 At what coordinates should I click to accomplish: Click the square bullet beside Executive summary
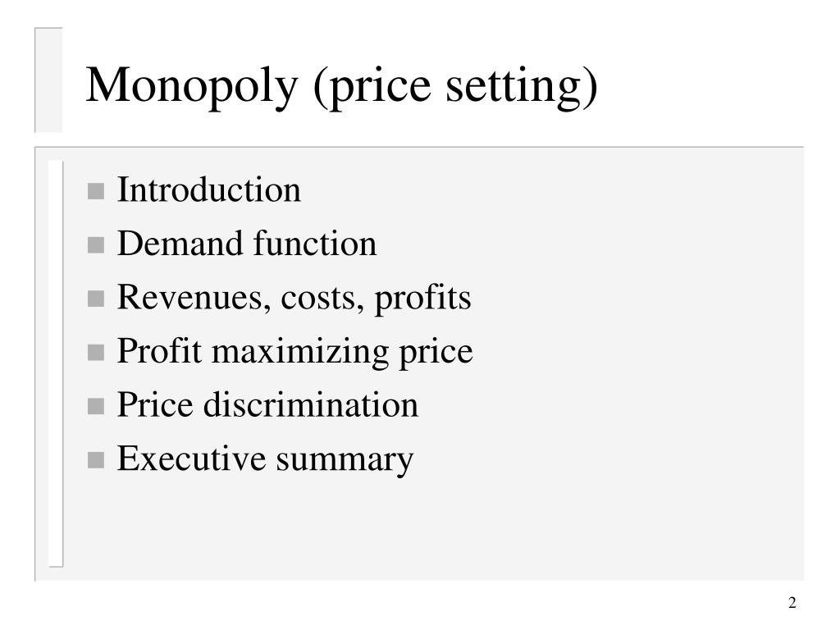pos(95,460)
